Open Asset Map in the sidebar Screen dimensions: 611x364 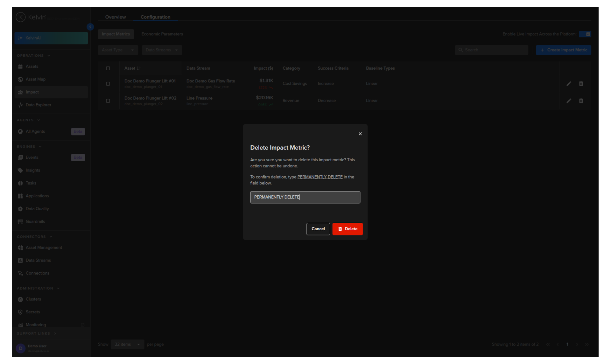tap(51, 79)
